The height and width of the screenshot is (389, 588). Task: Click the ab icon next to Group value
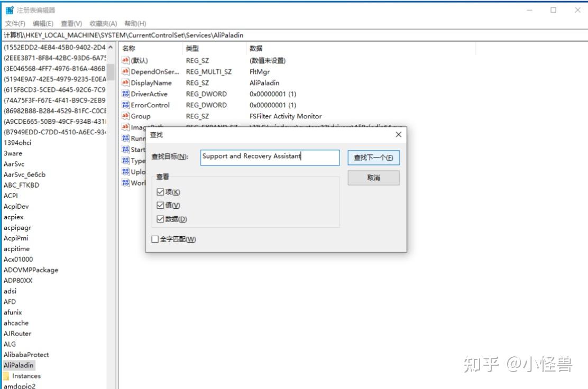click(127, 116)
